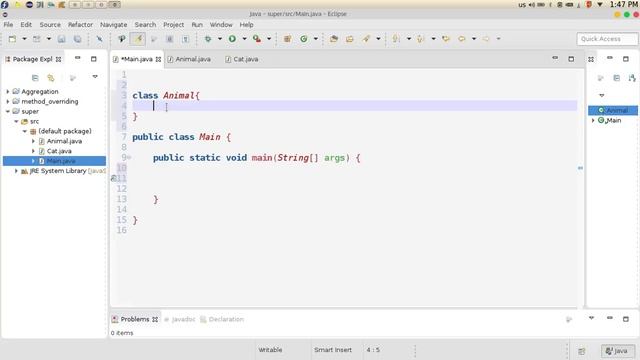Expand Main class in Outline
Viewport: 640px width, 360px height.
point(593,120)
